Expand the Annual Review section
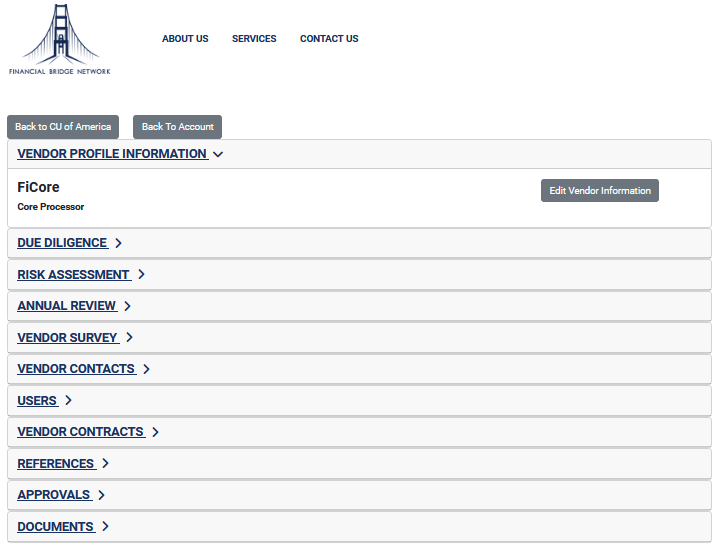717x544 pixels. coord(67,306)
